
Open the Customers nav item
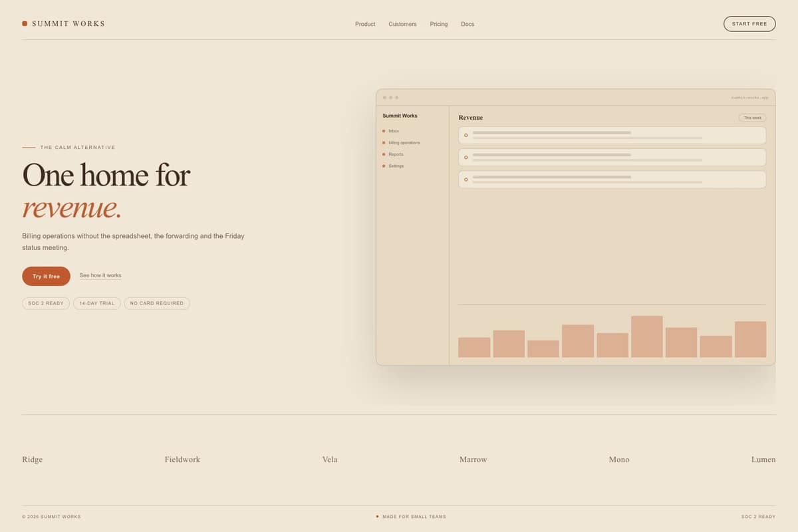pos(402,24)
